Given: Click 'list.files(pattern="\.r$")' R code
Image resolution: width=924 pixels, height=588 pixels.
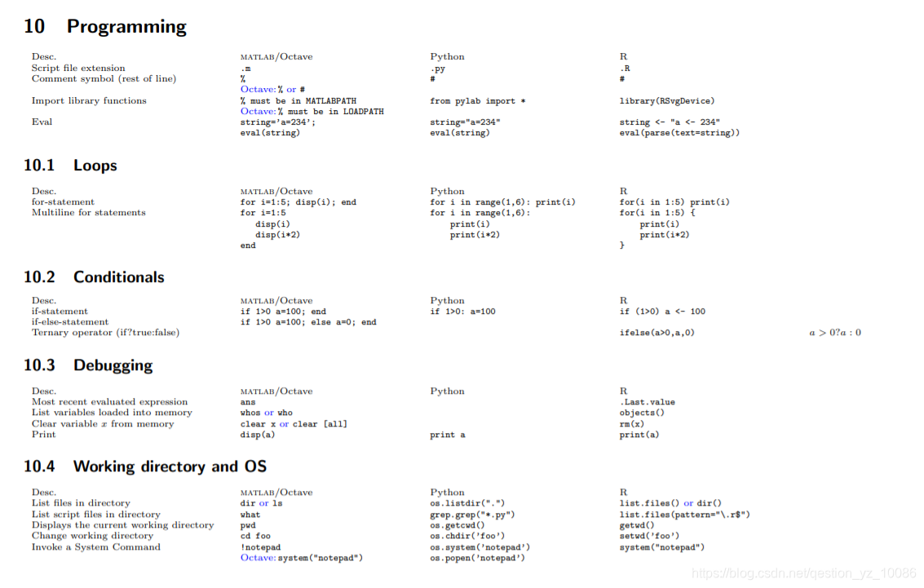Looking at the screenshot, I should click(x=685, y=515).
